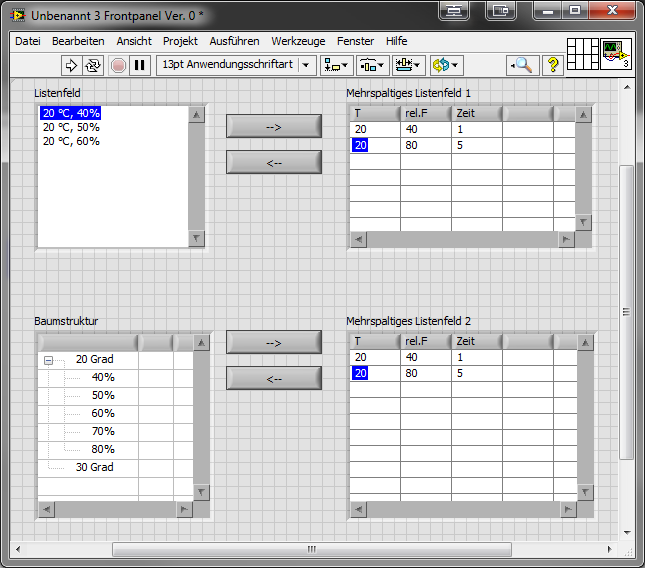Viewport: 645px width, 568px height.
Task: Show Context Help with question mark icon
Action: 553,65
